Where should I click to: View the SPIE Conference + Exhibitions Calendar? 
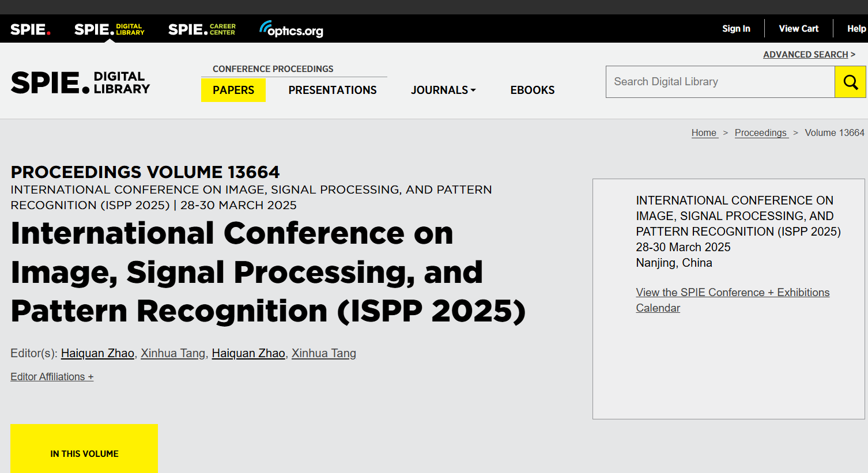[x=733, y=300]
